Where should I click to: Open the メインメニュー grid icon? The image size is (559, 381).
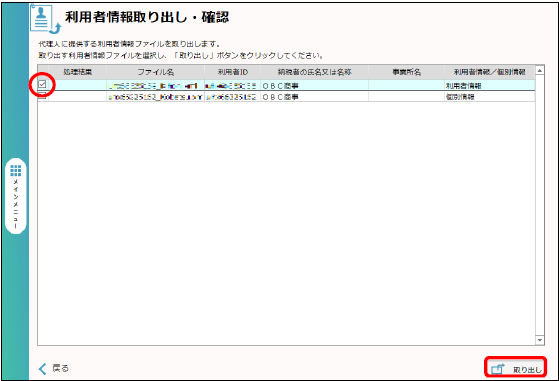15,171
